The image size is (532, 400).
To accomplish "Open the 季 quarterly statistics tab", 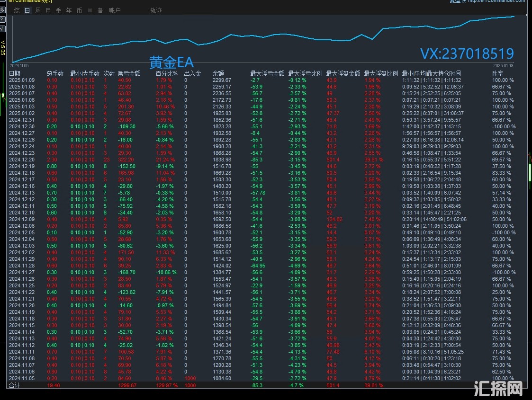I will click(x=58, y=10).
